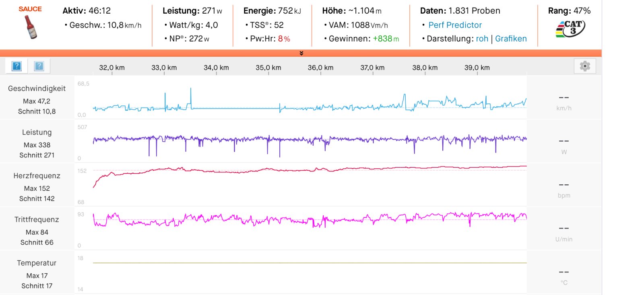Image resolution: width=644 pixels, height=295 pixels.
Task: Click the 39,0 km axis marker
Action: tap(477, 68)
